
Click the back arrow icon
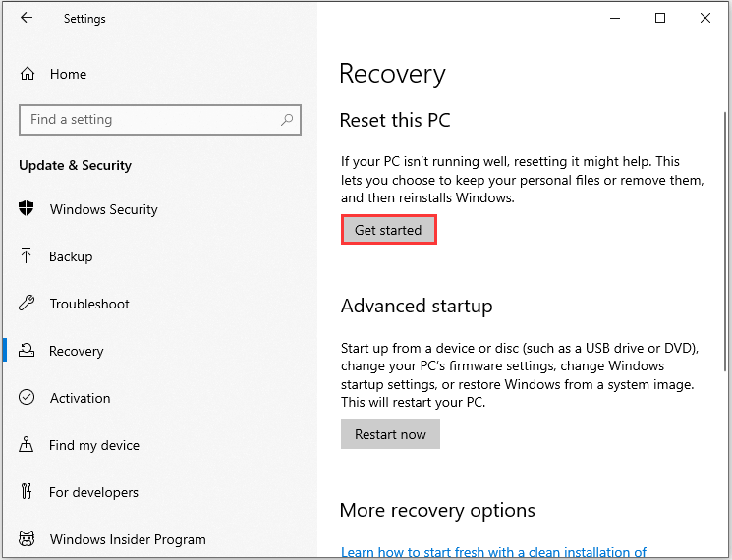tap(27, 18)
